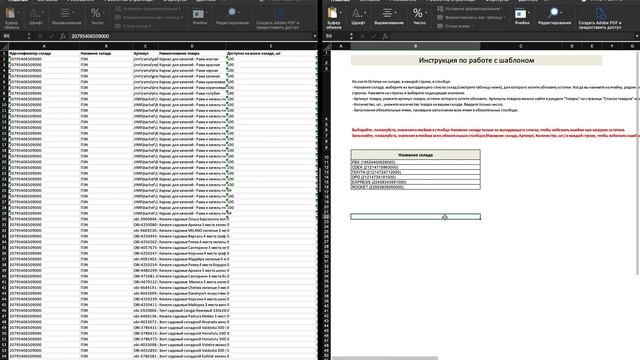Open Условное форматирование menu in left window
This screenshot has width=640, height=360.
point(147,9)
